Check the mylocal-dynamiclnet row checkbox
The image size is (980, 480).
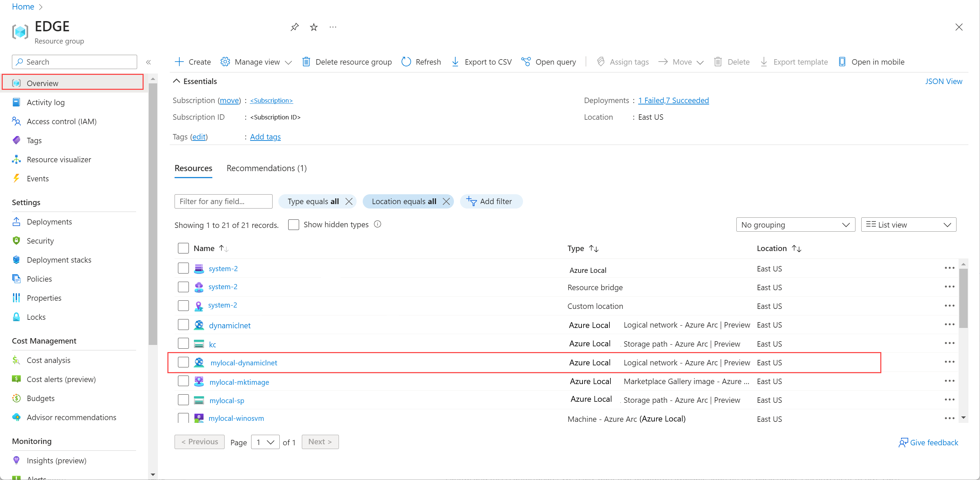click(x=183, y=362)
